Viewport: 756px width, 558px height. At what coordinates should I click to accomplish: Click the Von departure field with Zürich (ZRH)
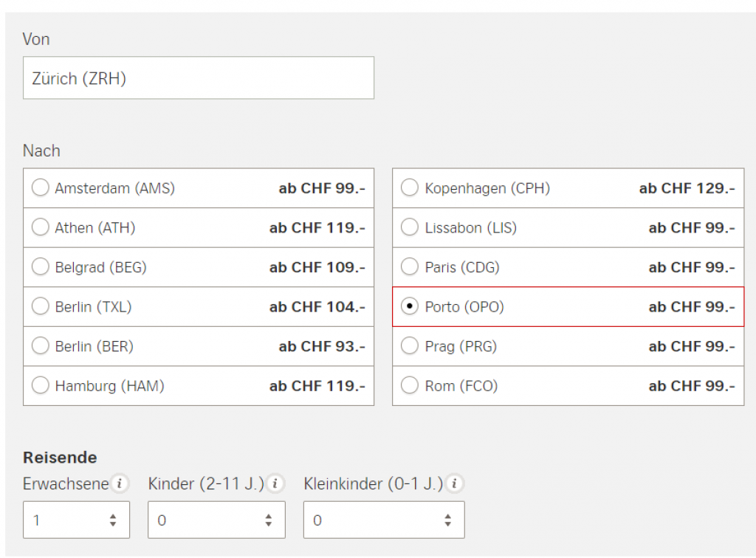198,78
